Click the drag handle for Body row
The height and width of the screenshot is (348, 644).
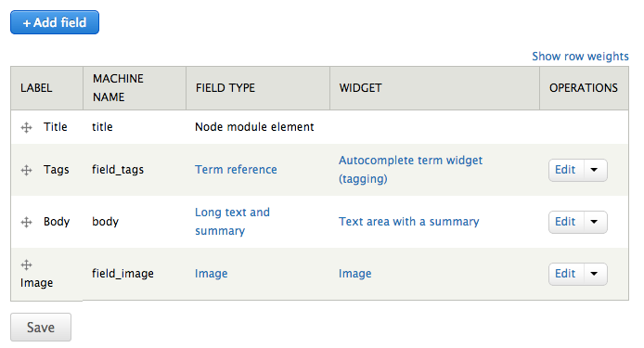point(26,223)
